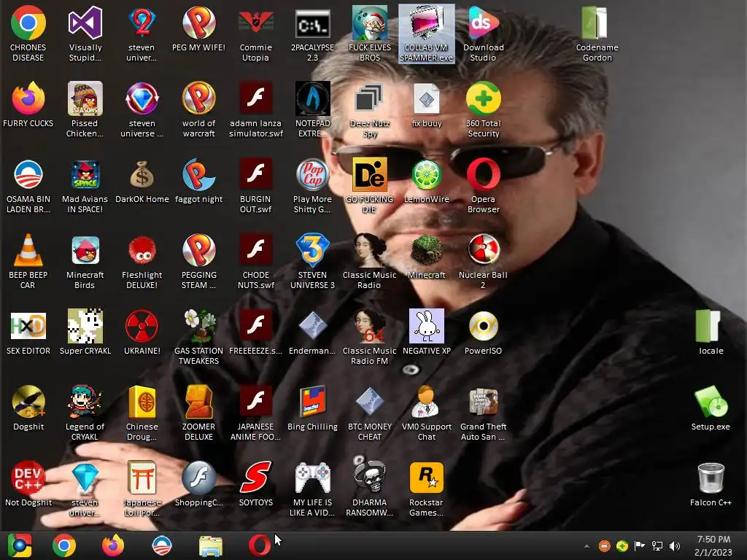Open the fix buuy file icon
The image size is (747, 560).
coord(426,98)
